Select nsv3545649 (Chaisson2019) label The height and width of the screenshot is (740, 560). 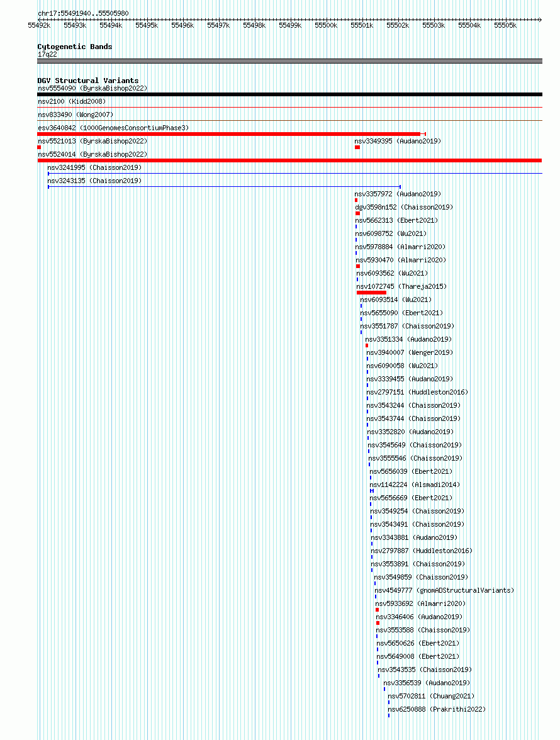click(x=415, y=445)
